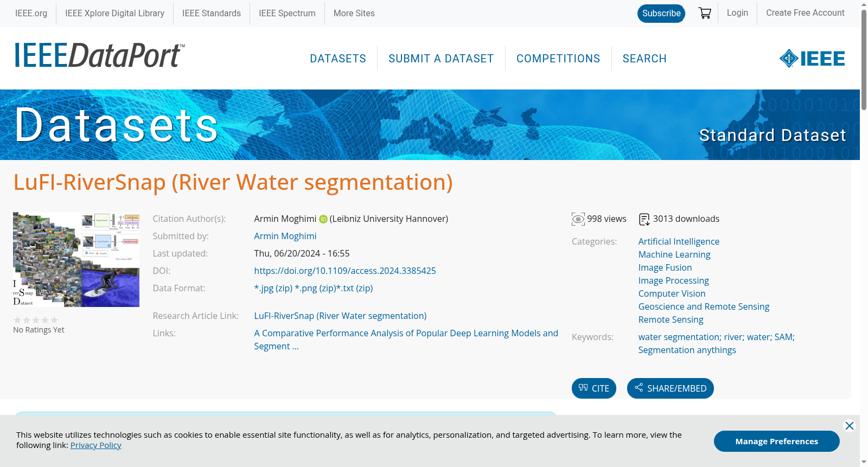Go to IEEE Standards site
Image resolution: width=868 pixels, height=467 pixels.
(212, 13)
